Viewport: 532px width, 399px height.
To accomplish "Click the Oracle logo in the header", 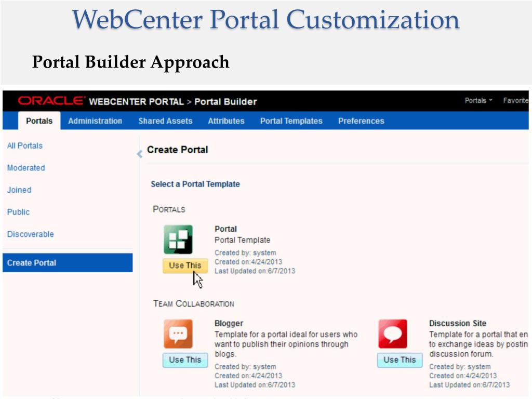I will point(51,101).
